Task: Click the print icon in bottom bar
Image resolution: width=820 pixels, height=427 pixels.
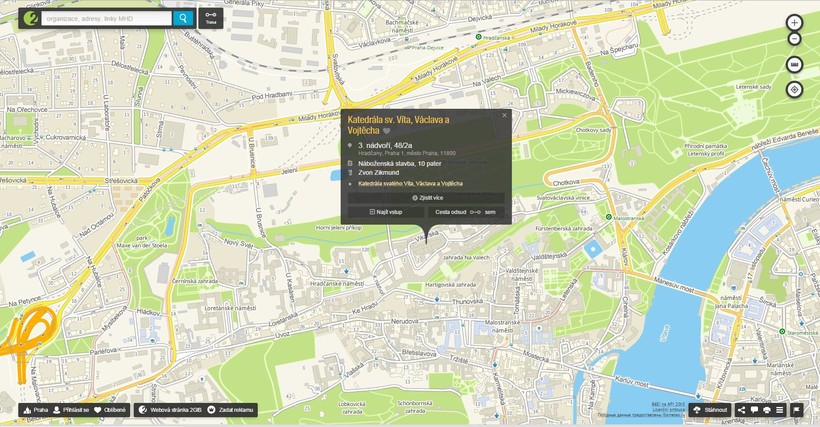Action: [766, 410]
